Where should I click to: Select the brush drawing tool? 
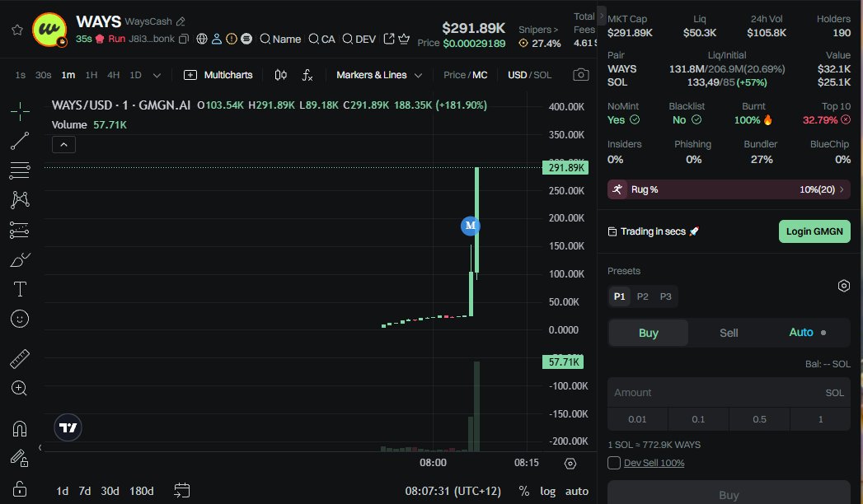(20, 259)
